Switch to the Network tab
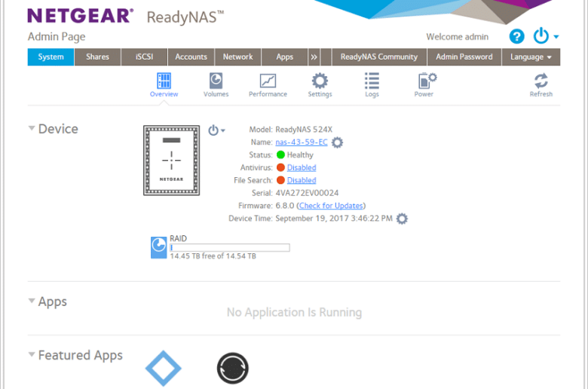 pyautogui.click(x=237, y=57)
